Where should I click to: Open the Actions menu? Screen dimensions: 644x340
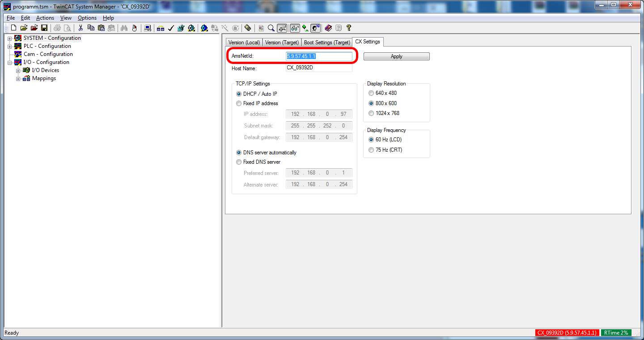pyautogui.click(x=45, y=18)
